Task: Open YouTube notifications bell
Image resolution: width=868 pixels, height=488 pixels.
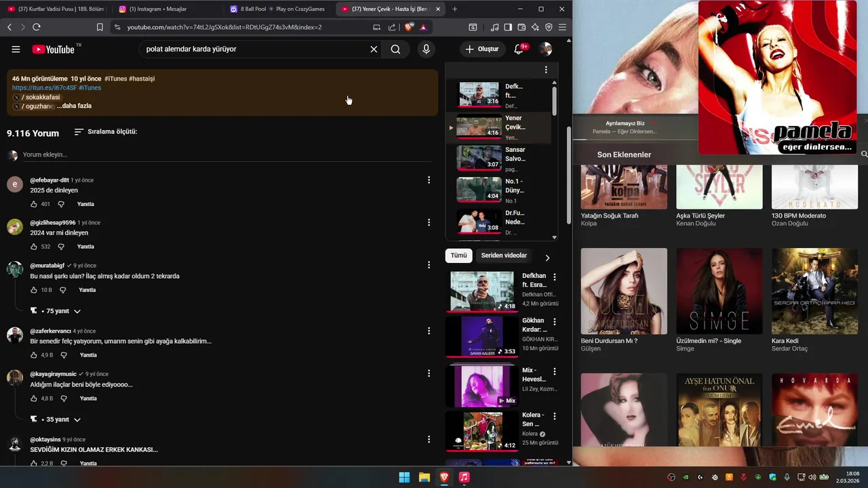Action: coord(519,49)
